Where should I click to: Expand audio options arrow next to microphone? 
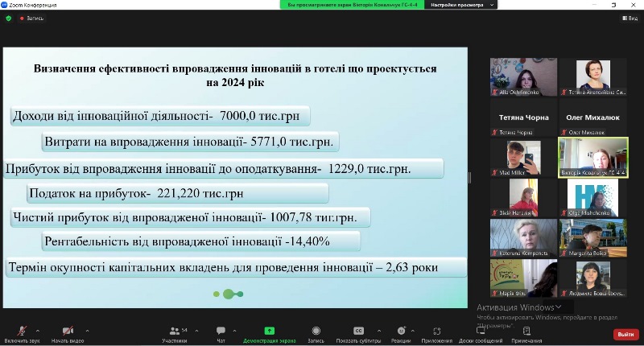tap(38, 331)
